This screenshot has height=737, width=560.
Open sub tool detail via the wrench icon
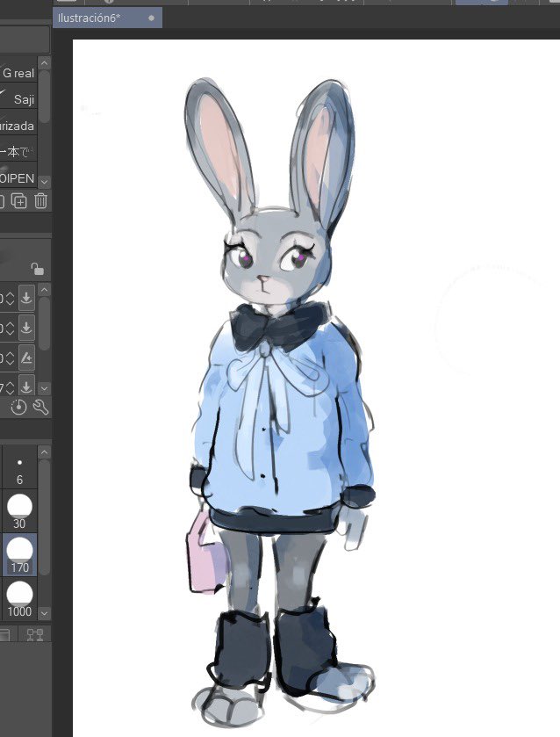click(x=41, y=407)
